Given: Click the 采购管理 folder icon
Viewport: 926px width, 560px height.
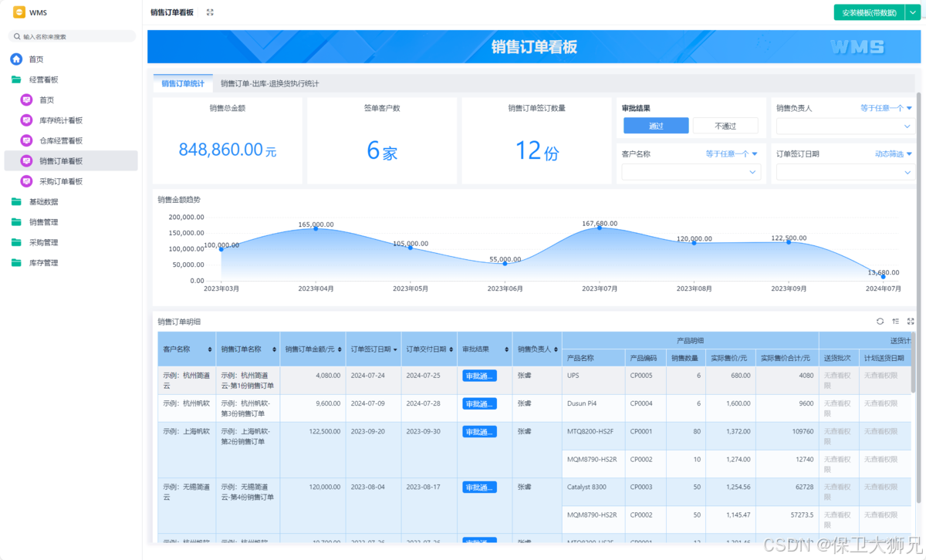Looking at the screenshot, I should click(x=16, y=242).
